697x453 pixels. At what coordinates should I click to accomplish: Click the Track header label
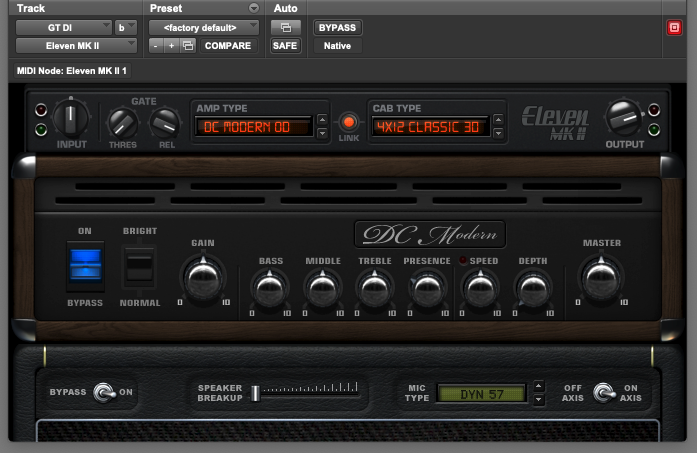(31, 8)
